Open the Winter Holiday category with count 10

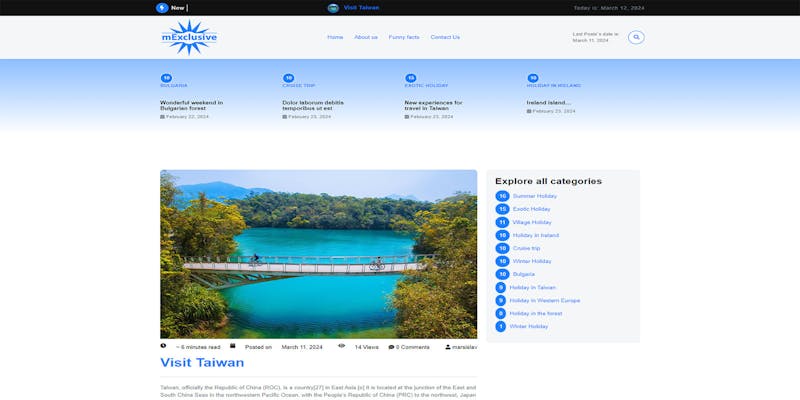[532, 261]
